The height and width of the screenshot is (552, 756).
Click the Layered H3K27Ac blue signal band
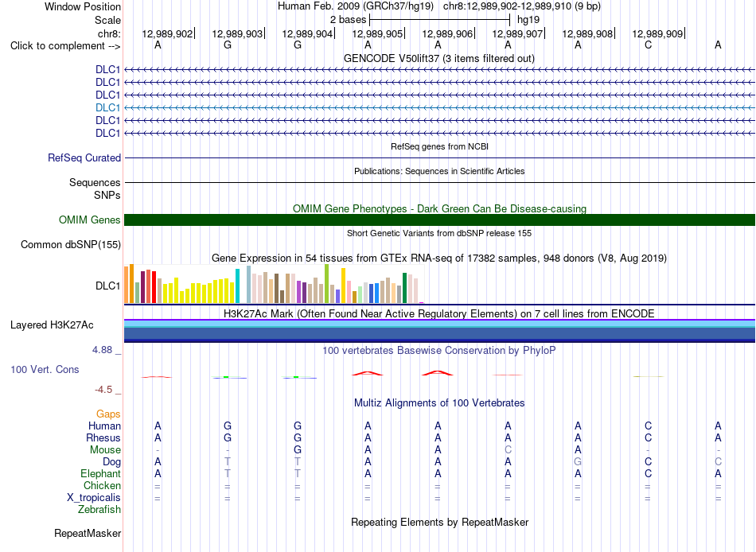pyautogui.click(x=439, y=331)
